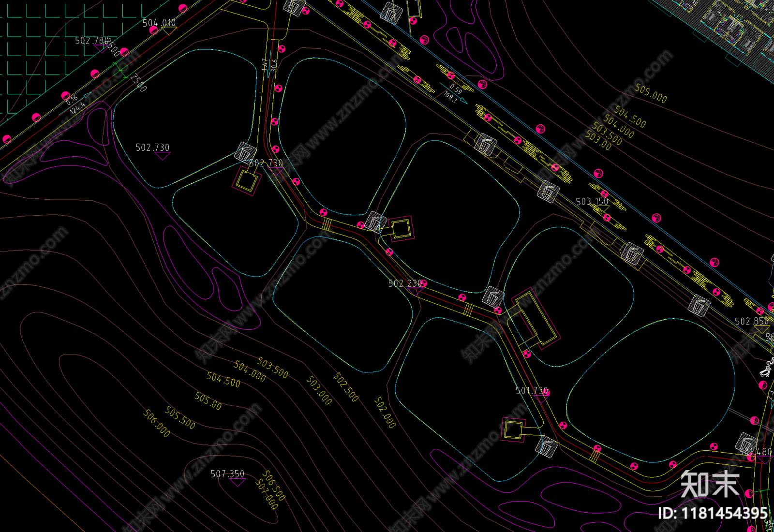Pick the 502.000 contour label
Screen dimensions: 774x532
click(x=385, y=413)
